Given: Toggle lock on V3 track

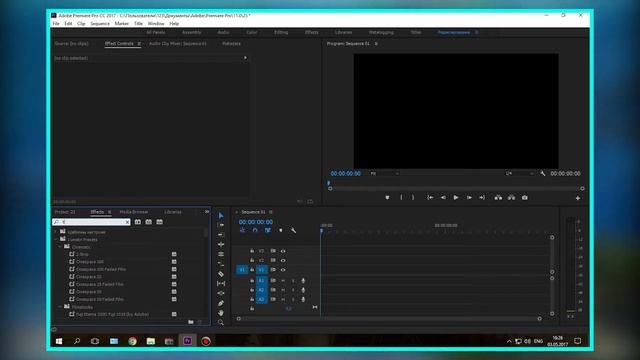Looking at the screenshot, I should (x=252, y=251).
